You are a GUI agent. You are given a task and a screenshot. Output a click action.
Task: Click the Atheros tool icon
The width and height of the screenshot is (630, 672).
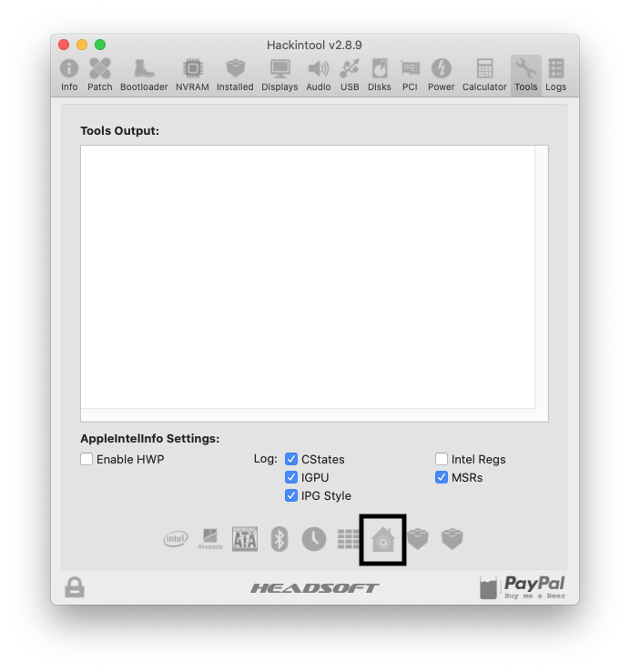pyautogui.click(x=210, y=539)
